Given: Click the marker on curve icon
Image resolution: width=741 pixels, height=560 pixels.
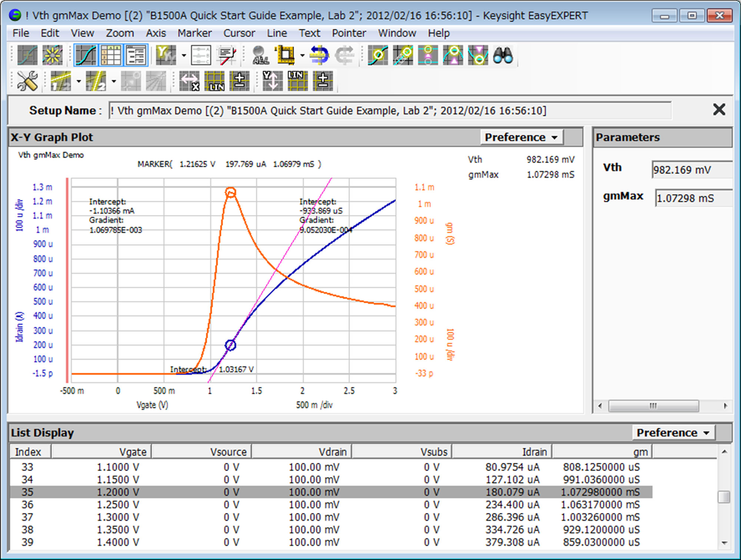Looking at the screenshot, I should (x=378, y=55).
